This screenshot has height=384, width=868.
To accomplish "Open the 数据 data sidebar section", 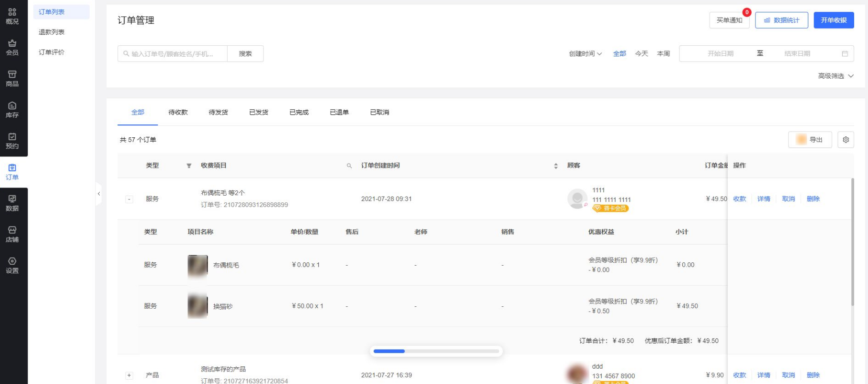I will (x=12, y=203).
